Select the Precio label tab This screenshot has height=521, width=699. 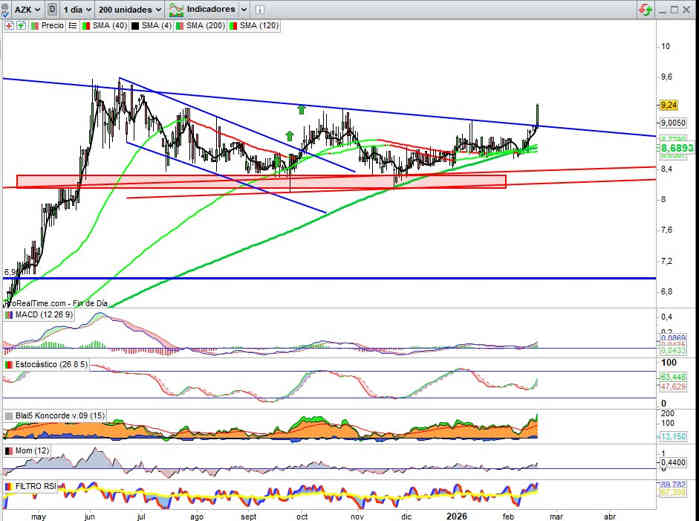pos(46,25)
